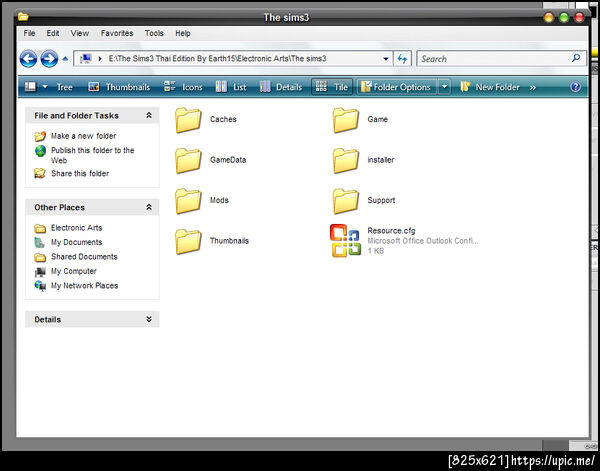The image size is (600, 471).
Task: Click the address bar path text
Action: tap(217, 59)
